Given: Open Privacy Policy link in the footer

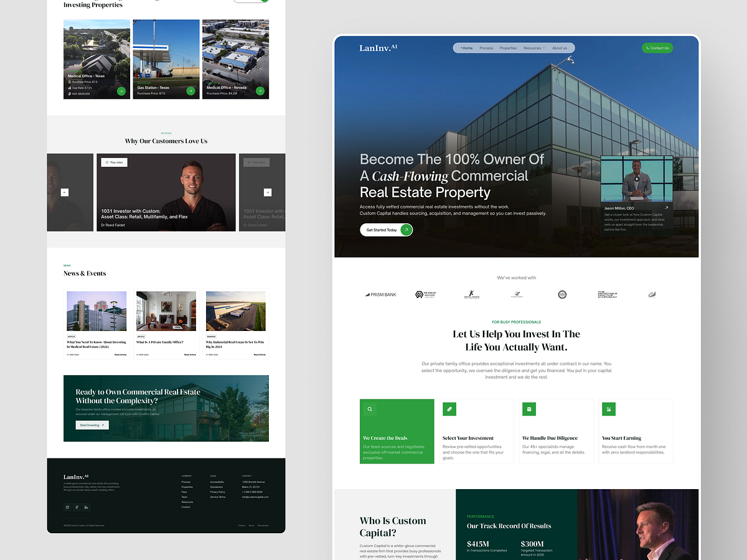Looking at the screenshot, I should 218,492.
